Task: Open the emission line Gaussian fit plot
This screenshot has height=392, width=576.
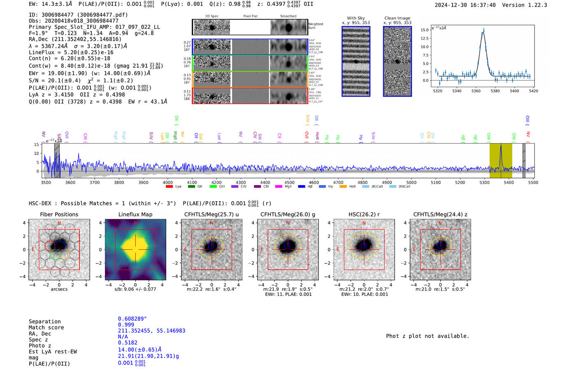Action: tap(482, 56)
